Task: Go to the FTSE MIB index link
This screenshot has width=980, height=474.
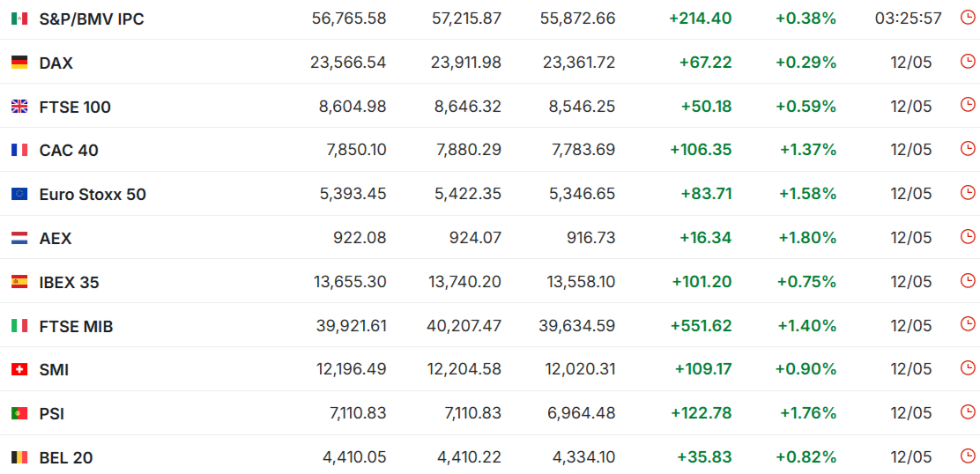Action: (x=77, y=327)
